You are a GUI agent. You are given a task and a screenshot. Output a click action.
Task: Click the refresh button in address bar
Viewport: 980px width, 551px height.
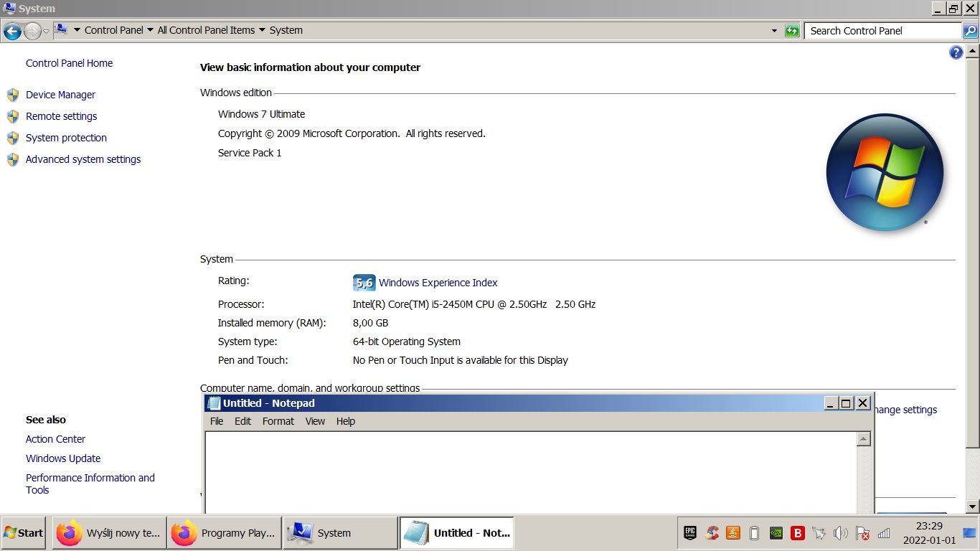tap(792, 31)
